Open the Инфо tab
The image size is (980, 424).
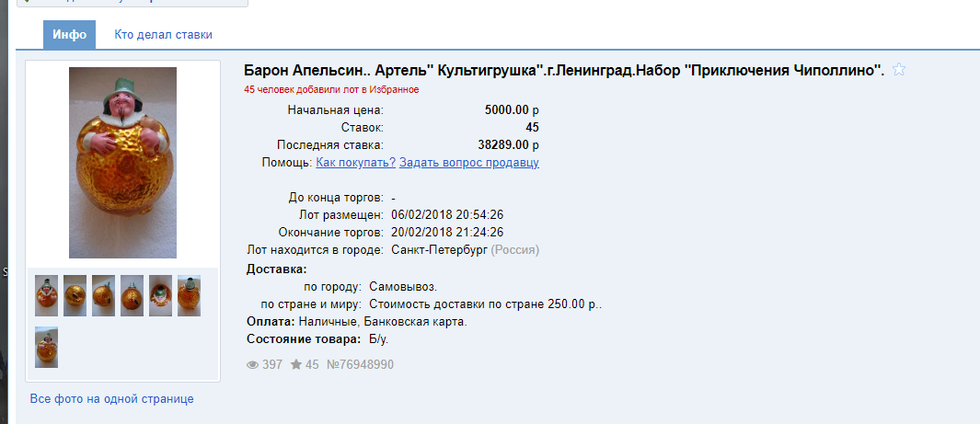click(x=69, y=34)
